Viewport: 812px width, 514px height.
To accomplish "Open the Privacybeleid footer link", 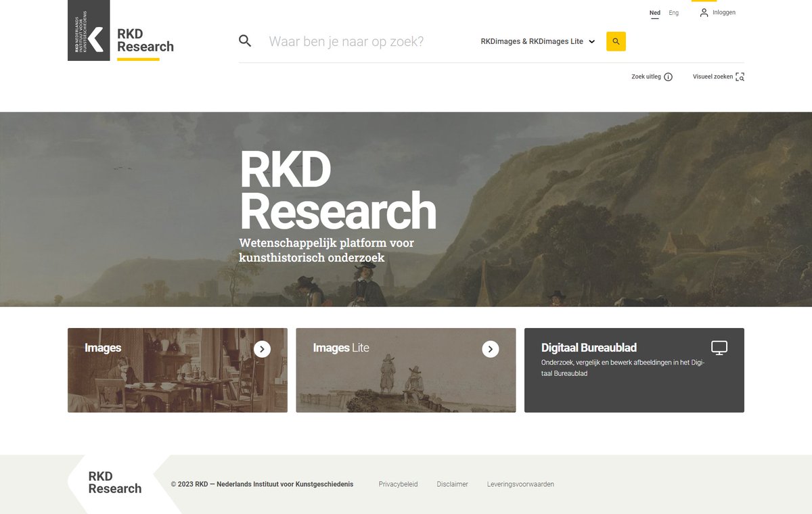I will (398, 484).
